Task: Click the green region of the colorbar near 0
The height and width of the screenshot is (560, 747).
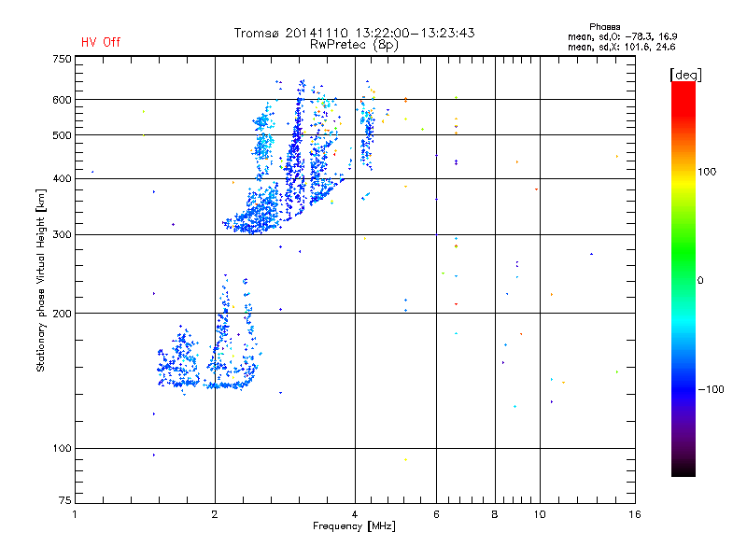Action: tap(684, 267)
